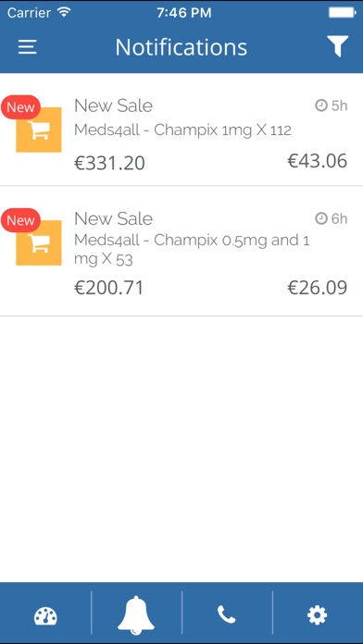This screenshot has height=644, width=363.
Task: Tap the clock icon showing 5h
Action: (321, 106)
